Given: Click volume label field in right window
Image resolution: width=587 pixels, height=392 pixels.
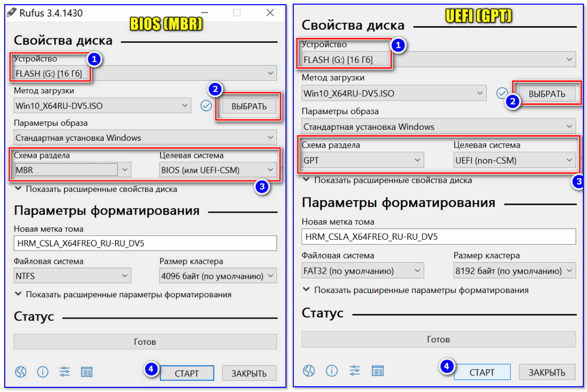Looking at the screenshot, I should pyautogui.click(x=439, y=236).
